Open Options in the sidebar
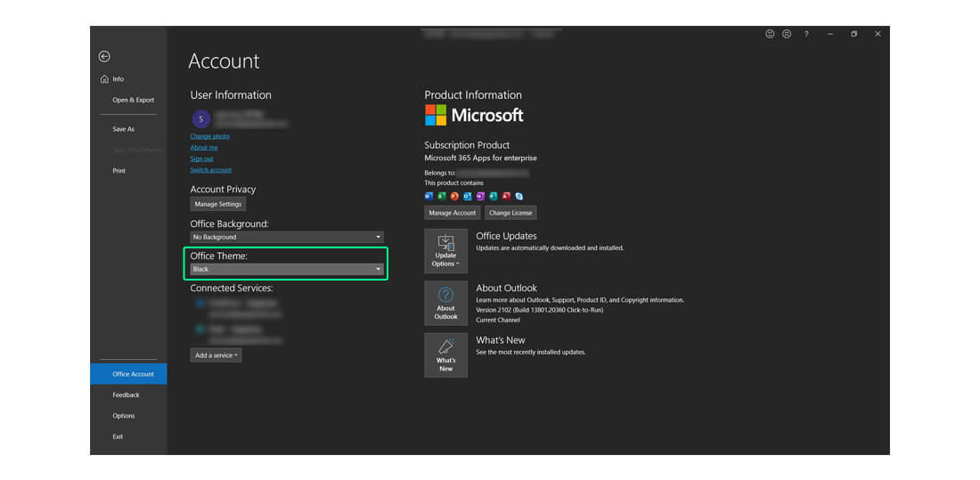The image size is (980, 480). pyautogui.click(x=123, y=416)
